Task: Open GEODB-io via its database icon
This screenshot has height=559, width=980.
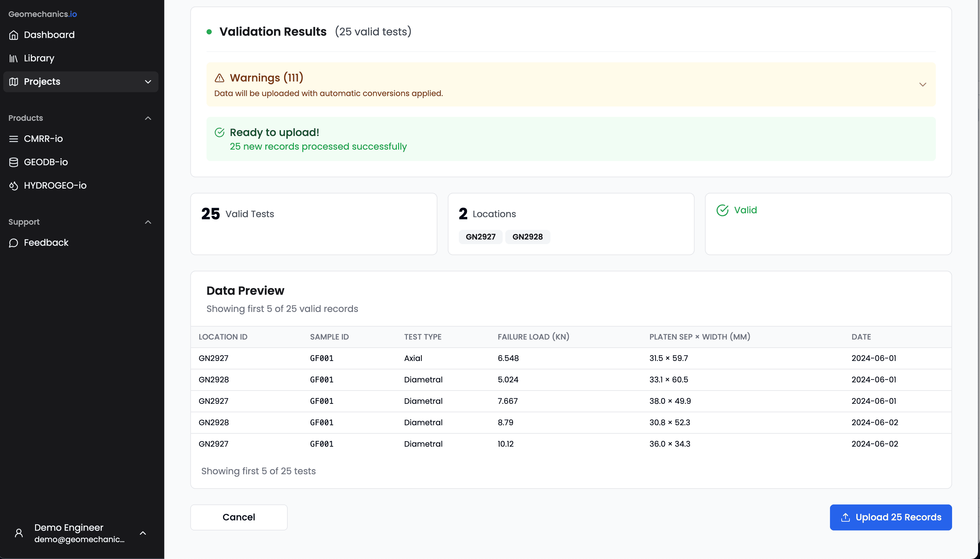Action: click(x=13, y=162)
